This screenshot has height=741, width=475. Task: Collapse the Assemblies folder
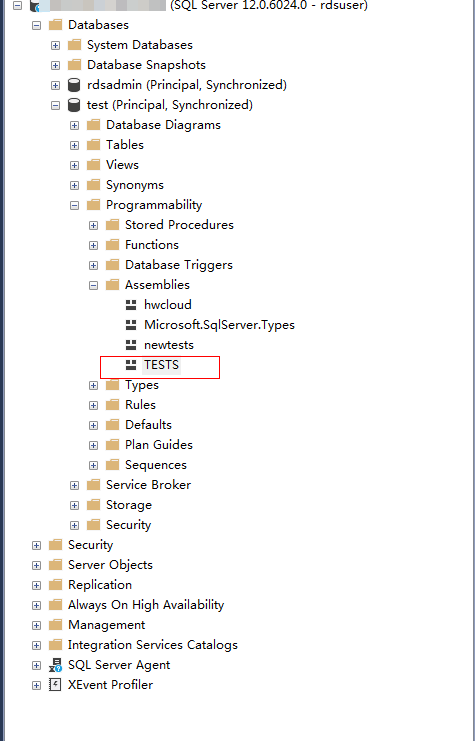tap(94, 285)
